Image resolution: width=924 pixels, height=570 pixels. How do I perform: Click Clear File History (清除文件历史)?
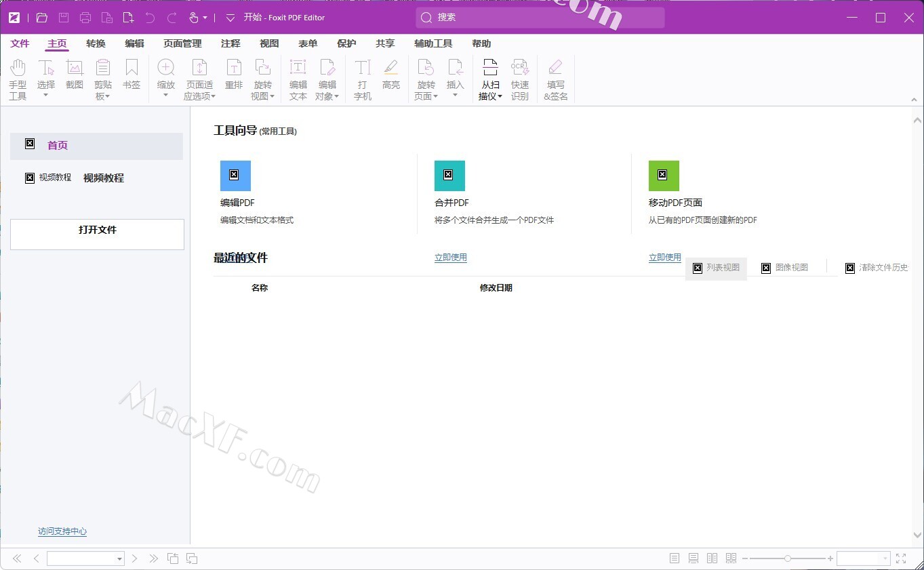[877, 268]
